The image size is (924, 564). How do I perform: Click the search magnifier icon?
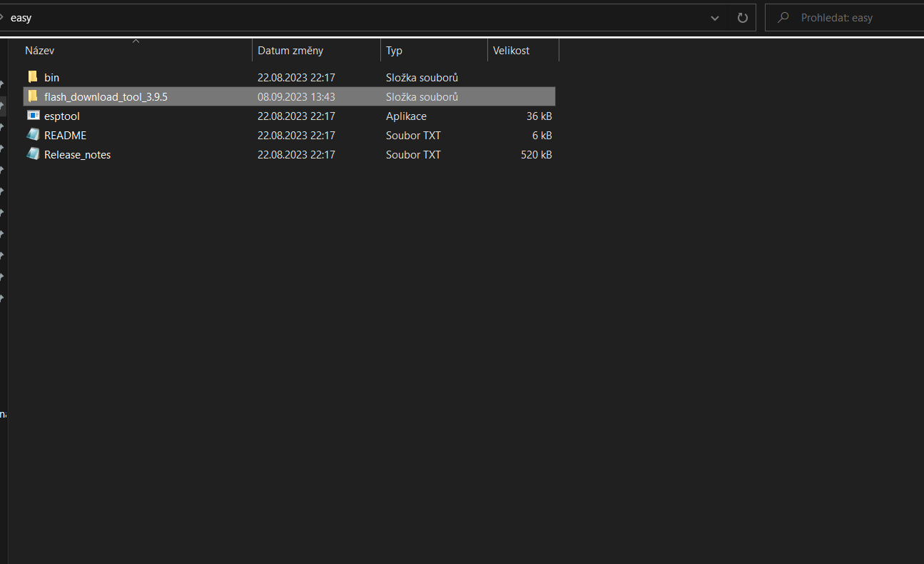[x=783, y=18]
